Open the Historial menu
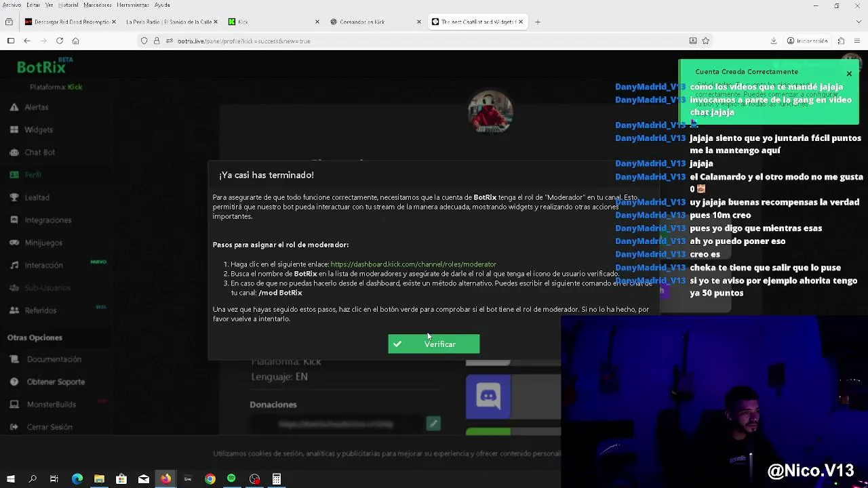Image resolution: width=868 pixels, height=488 pixels. 68,5
